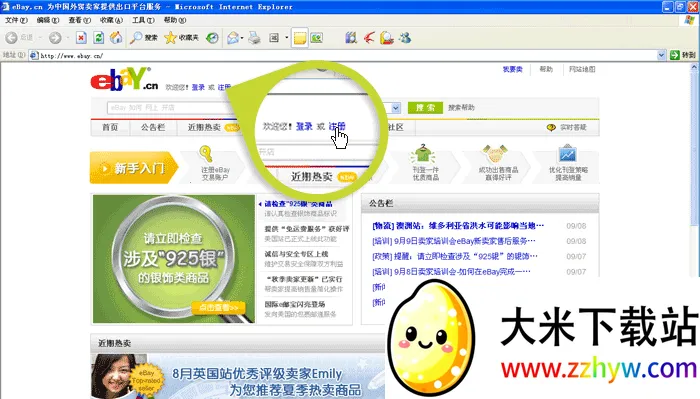Launch the Messenger people icon

(x=405, y=38)
